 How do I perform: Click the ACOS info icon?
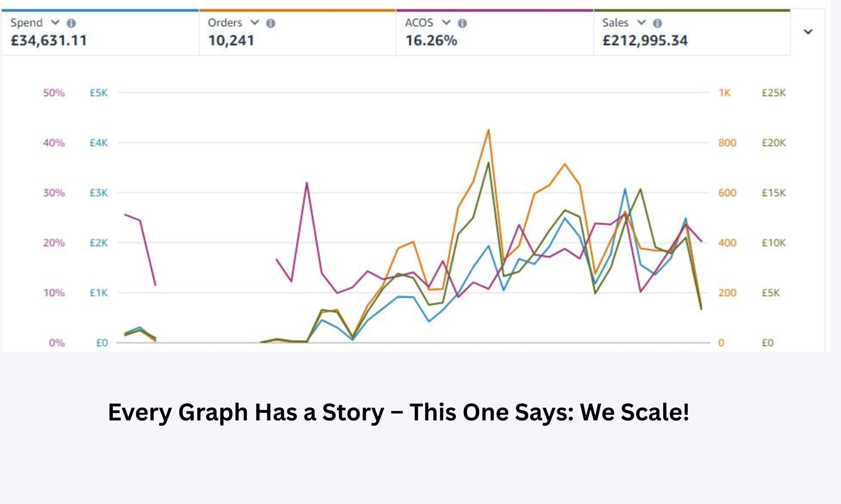tap(462, 23)
